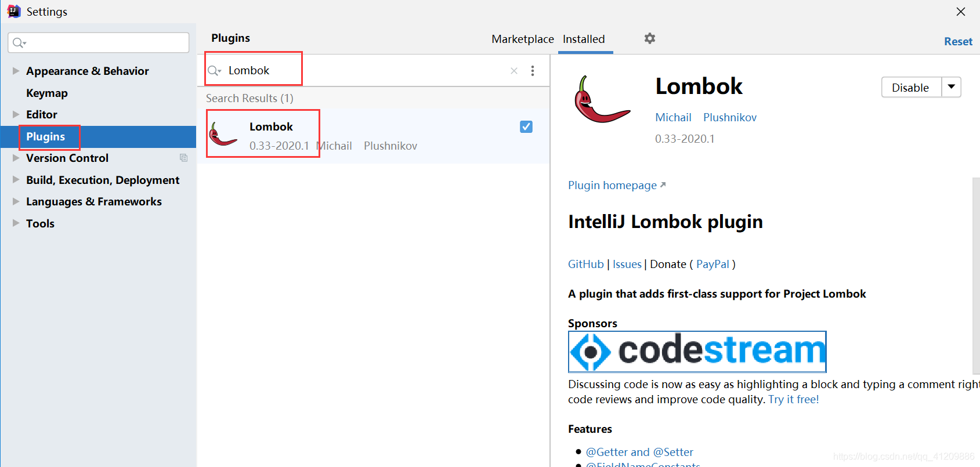Expand the Tools settings node

pos(16,223)
